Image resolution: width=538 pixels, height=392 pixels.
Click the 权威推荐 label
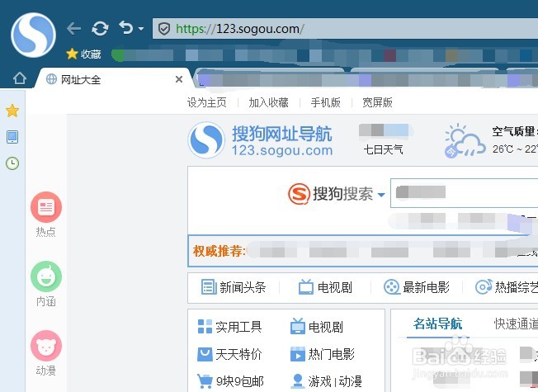coord(219,251)
